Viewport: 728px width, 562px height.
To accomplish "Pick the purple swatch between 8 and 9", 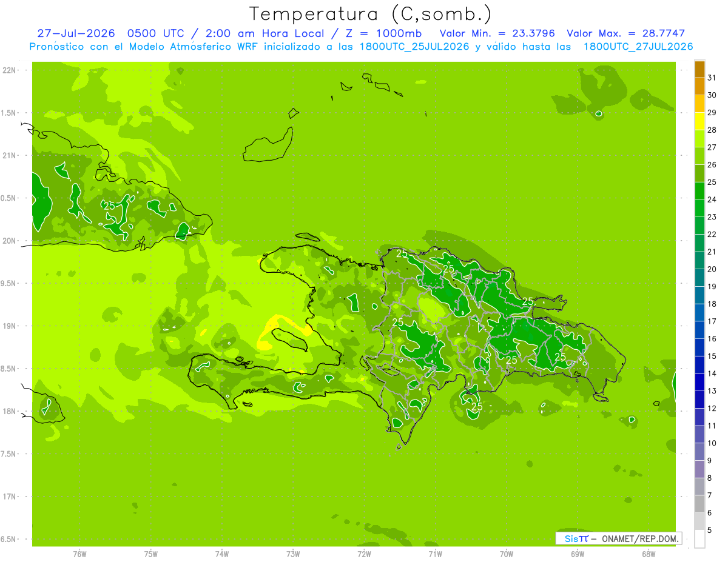I will (x=699, y=469).
